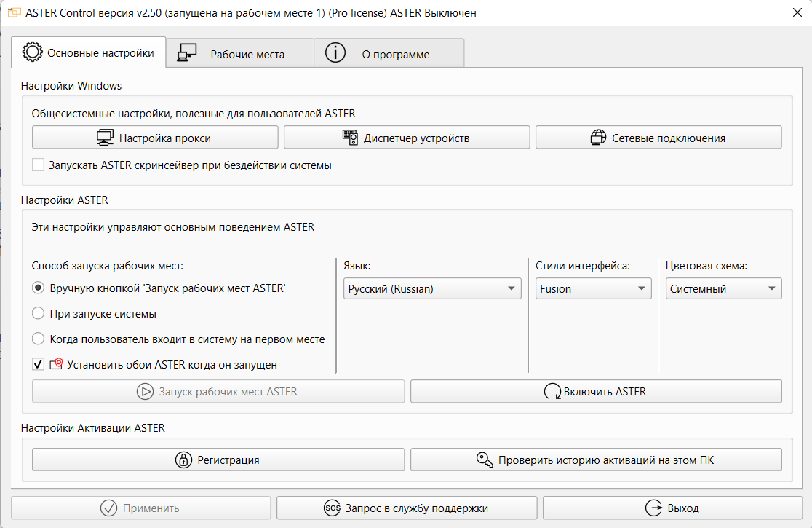
Task: Click the Применить button
Action: point(140,508)
